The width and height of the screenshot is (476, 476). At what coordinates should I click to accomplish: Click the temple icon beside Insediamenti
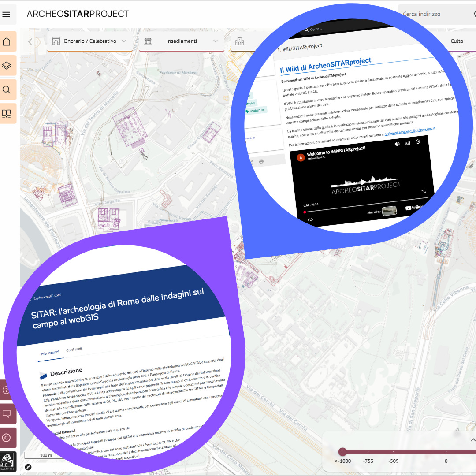click(148, 41)
